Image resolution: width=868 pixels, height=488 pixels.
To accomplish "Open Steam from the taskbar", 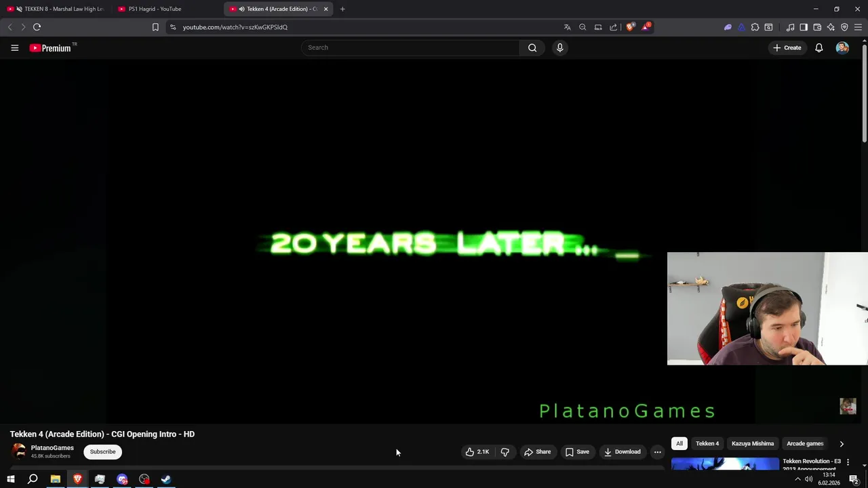I will (x=166, y=479).
